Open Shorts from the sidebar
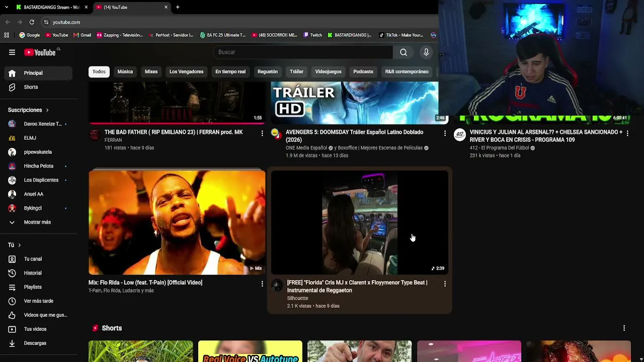 [39, 87]
